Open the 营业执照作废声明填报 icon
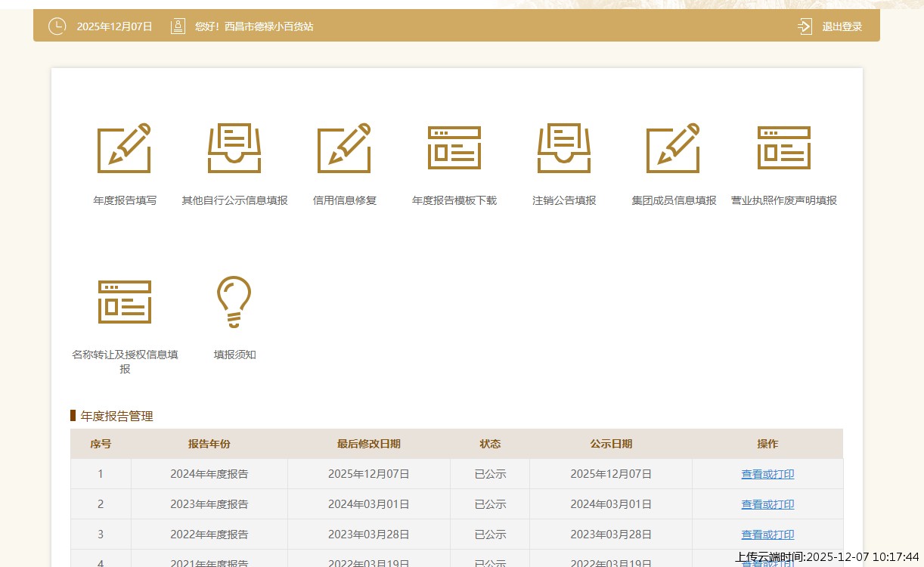The image size is (924, 567). click(784, 148)
